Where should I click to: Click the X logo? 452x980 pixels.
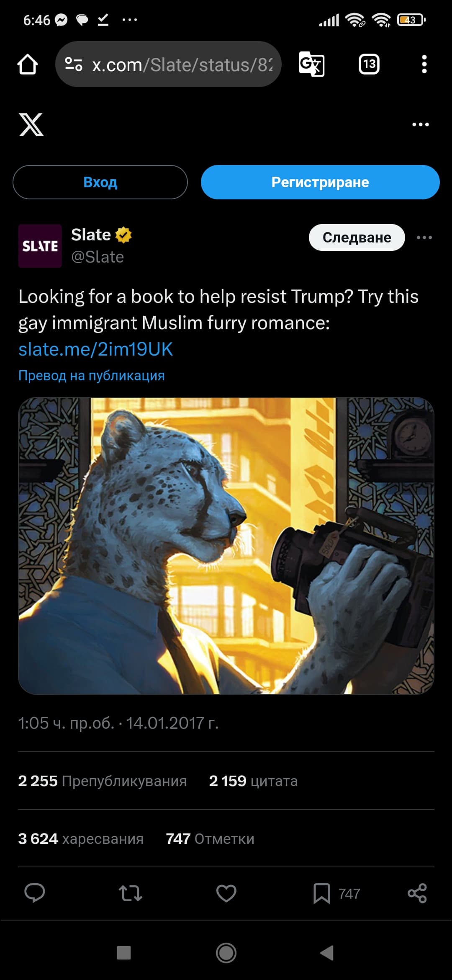click(31, 124)
